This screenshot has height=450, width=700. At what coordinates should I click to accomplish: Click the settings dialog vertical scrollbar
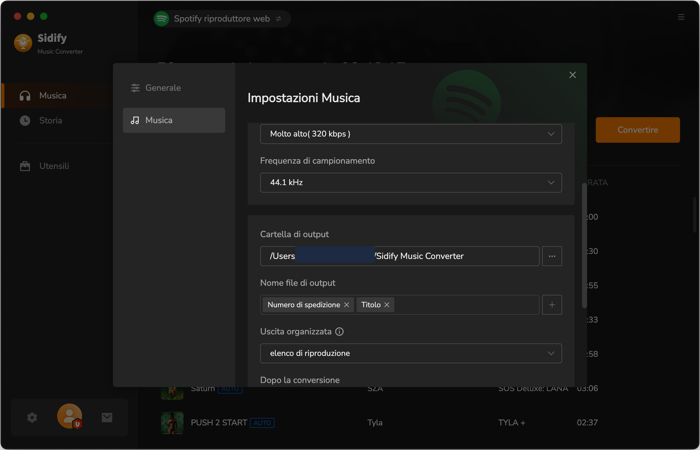pos(584,246)
